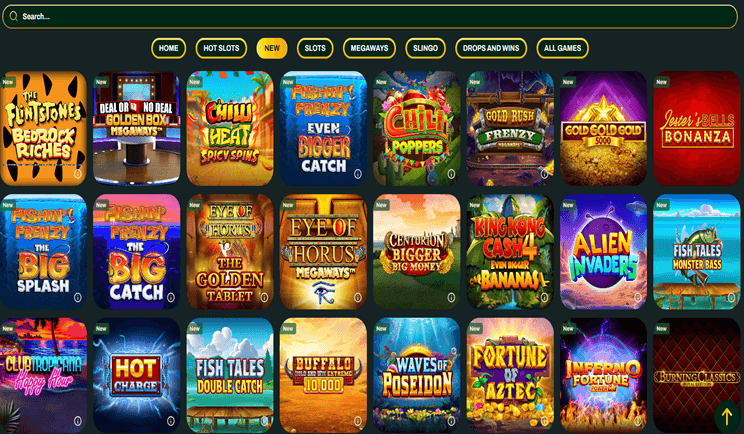Viewport: 744px width, 434px height.
Task: Select the Jester's Bells Bonanza thumbnail
Action: tap(697, 129)
